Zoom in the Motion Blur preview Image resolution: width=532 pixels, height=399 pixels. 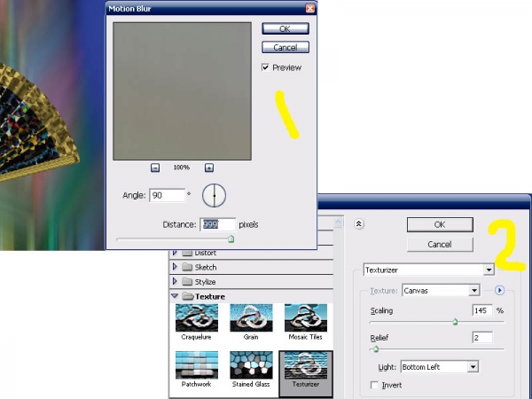click(x=209, y=168)
